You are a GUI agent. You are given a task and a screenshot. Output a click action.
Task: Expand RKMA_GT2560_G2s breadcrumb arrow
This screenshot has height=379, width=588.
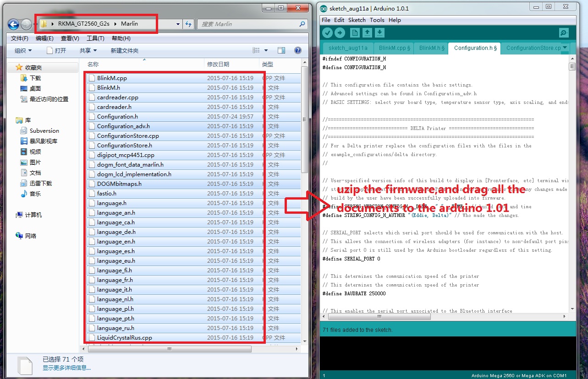point(116,24)
